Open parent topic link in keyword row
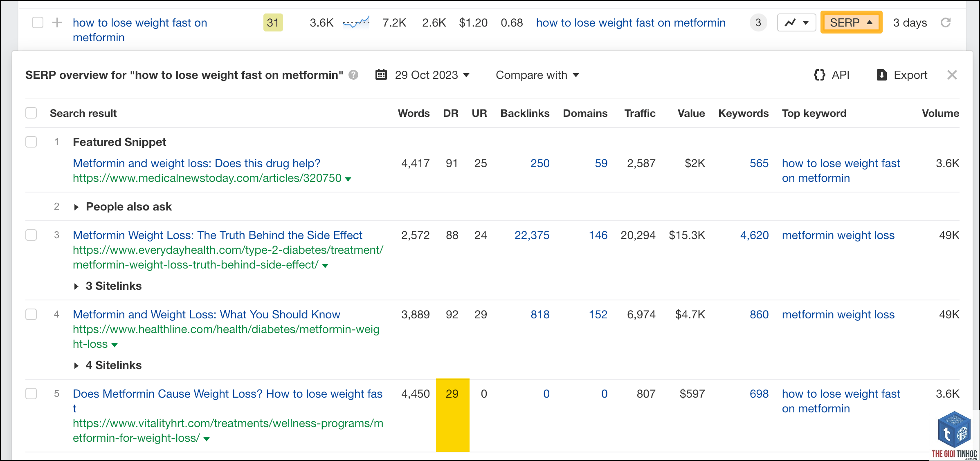 [x=631, y=22]
